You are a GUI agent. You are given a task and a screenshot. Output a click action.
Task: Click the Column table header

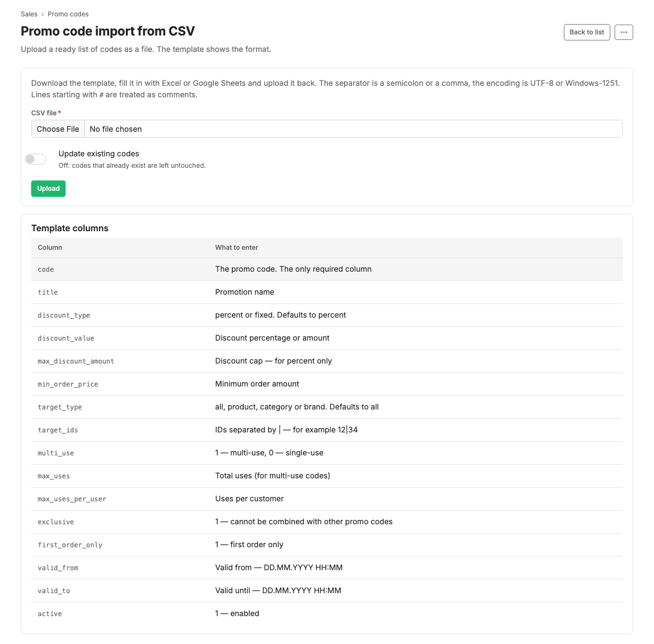[50, 248]
